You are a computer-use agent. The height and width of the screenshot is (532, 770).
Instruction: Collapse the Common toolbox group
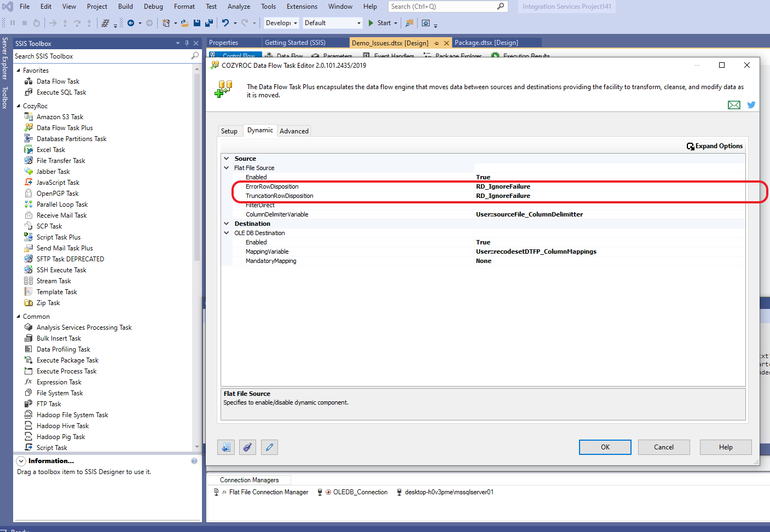[18, 317]
